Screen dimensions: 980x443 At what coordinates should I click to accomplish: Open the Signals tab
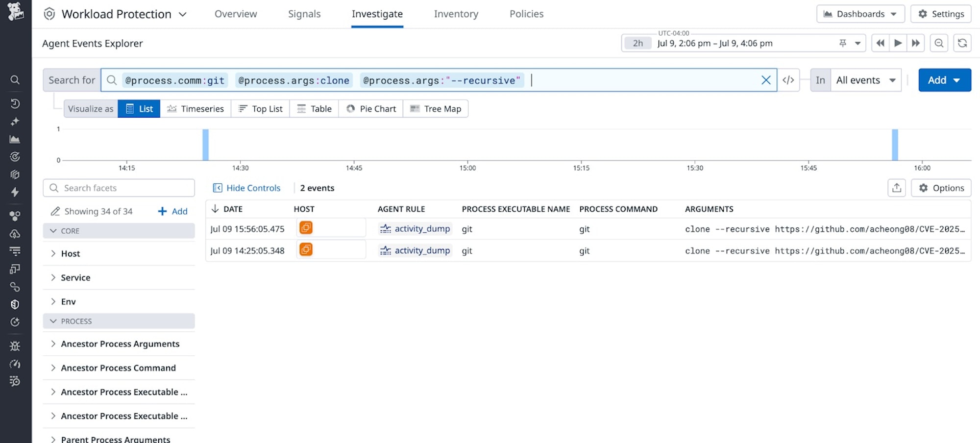304,14
